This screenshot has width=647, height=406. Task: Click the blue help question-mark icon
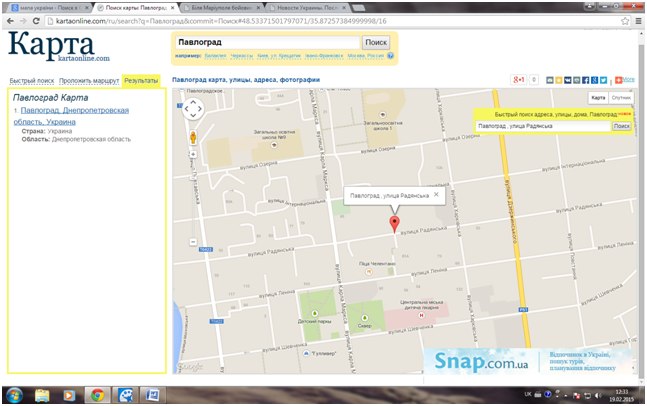390,56
